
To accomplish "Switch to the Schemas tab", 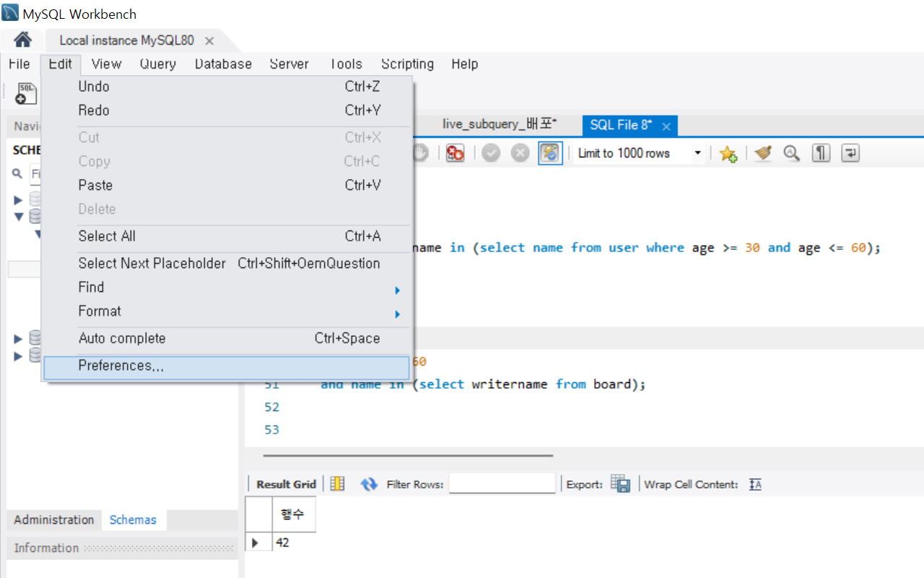I will click(133, 519).
